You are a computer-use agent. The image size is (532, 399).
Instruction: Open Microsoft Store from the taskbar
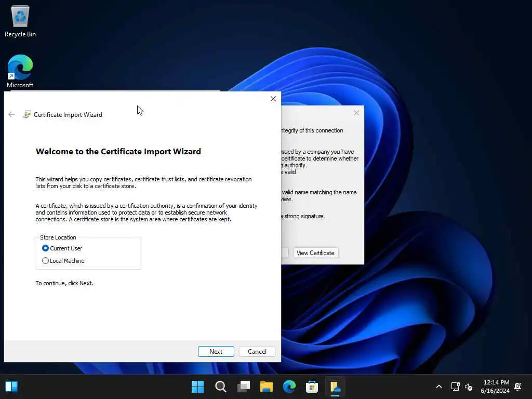pos(312,387)
